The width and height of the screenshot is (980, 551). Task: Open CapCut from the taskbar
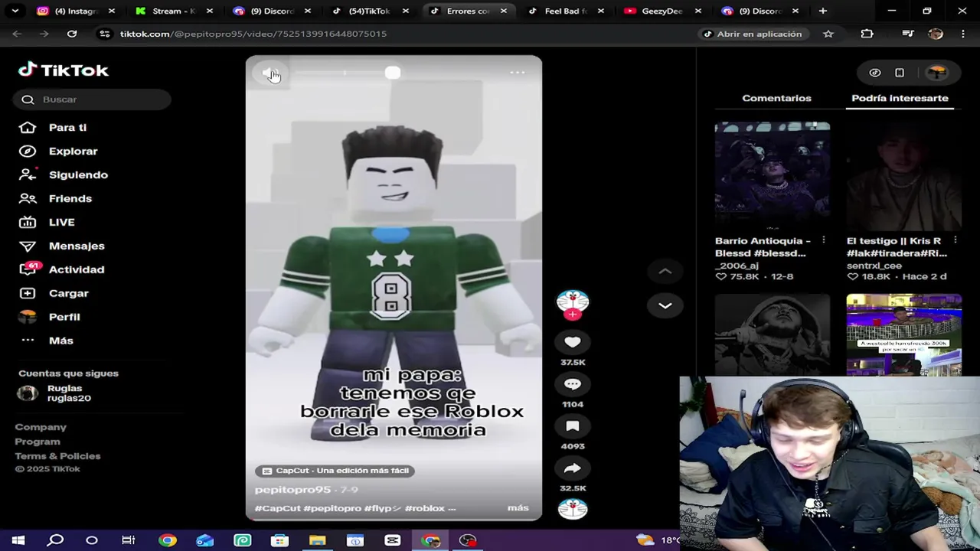point(393,540)
